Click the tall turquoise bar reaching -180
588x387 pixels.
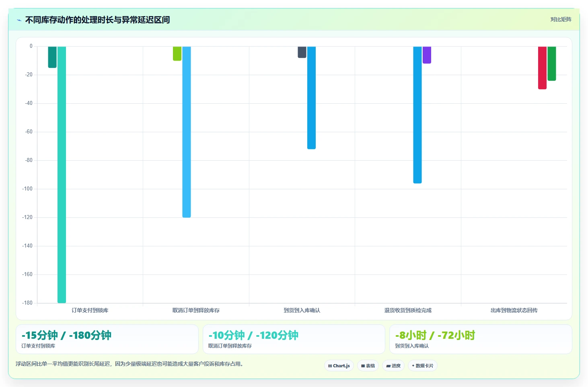click(62, 175)
